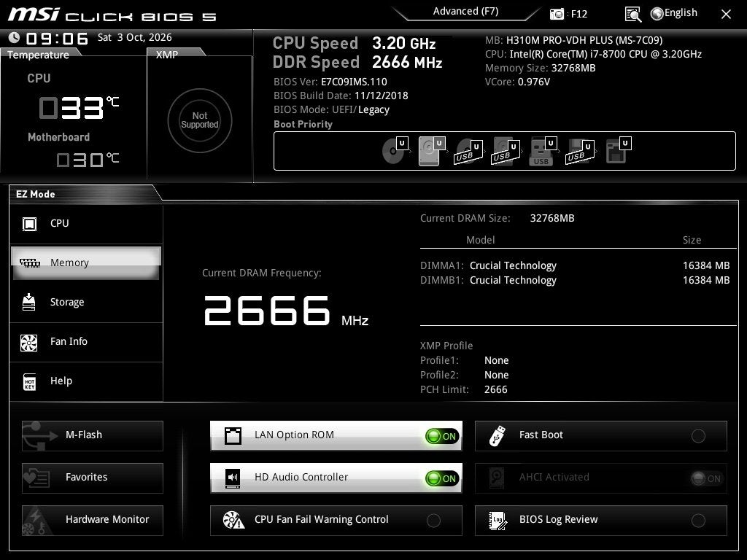
Task: Toggle the greyed AHCI Activated switch
Action: coord(707,478)
